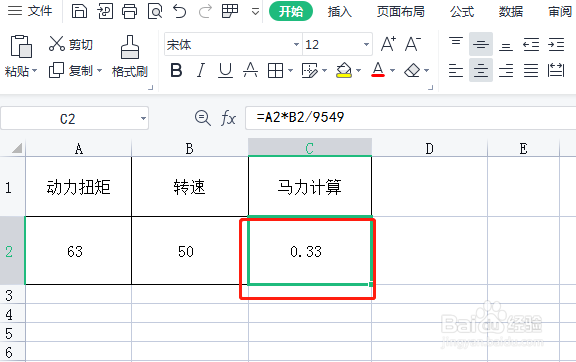Image resolution: width=576 pixels, height=362 pixels.
Task: Select the 开始 ribbon tab
Action: [x=291, y=11]
